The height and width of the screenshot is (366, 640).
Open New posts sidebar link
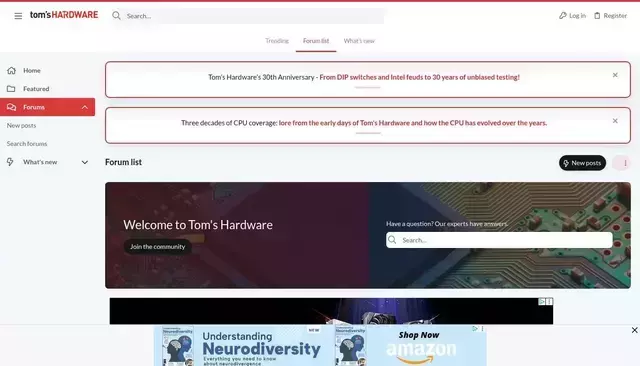(x=21, y=125)
